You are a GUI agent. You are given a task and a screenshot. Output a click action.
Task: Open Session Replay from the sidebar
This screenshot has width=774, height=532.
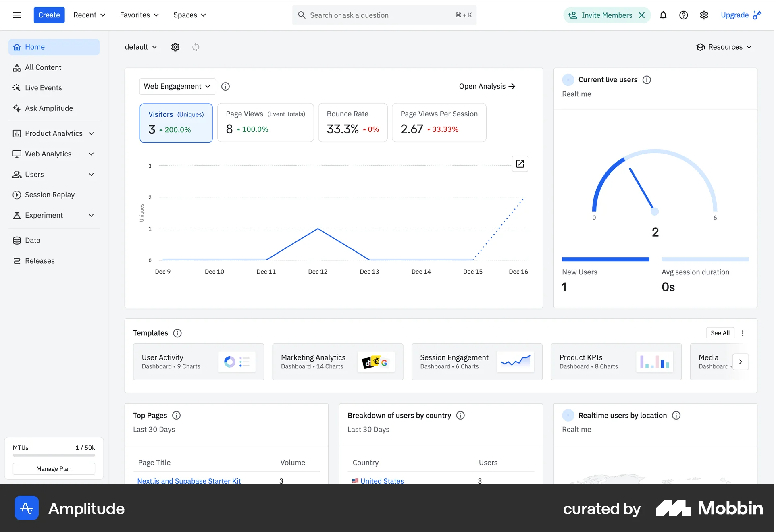pos(50,195)
